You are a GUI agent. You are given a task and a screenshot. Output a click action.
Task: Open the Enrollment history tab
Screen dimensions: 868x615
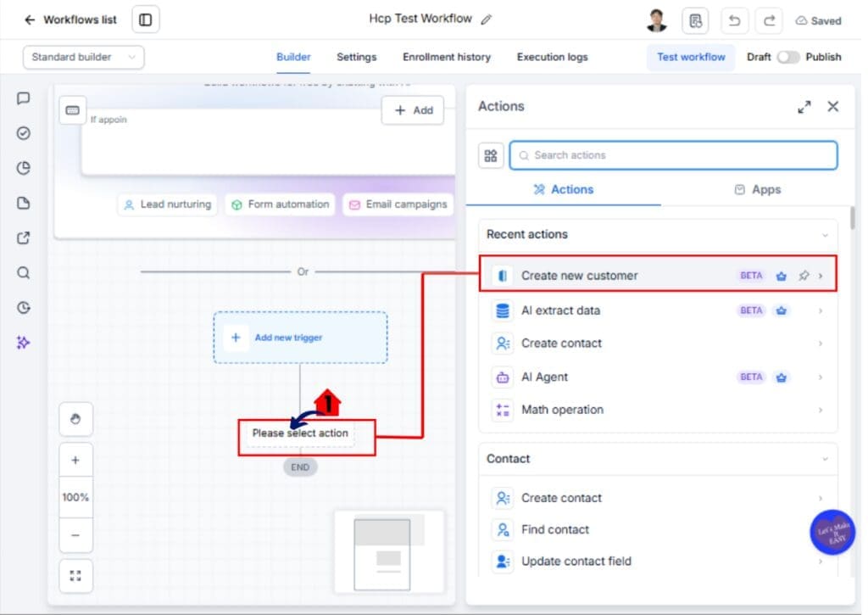click(x=446, y=57)
